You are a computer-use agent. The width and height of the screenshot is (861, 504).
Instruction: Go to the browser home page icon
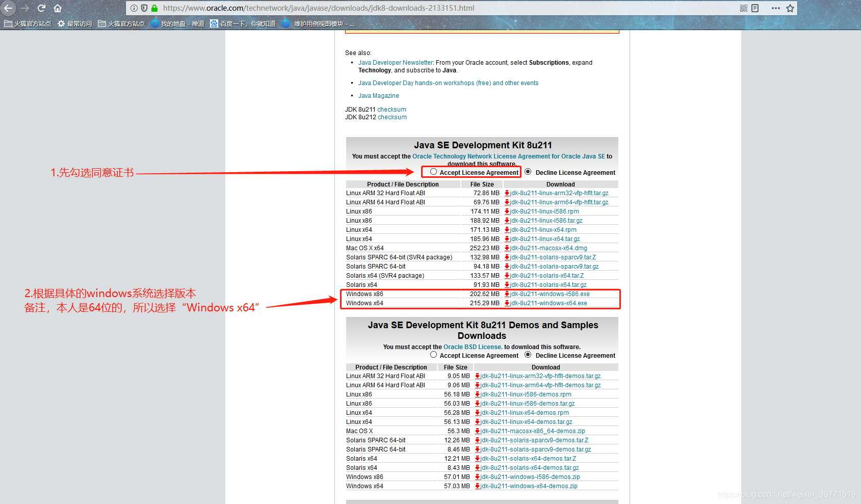tap(58, 8)
